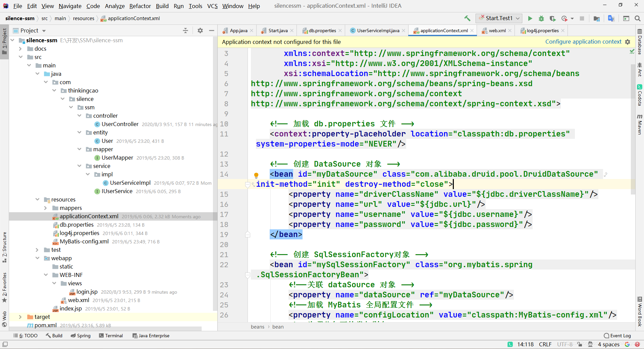This screenshot has height=349, width=644.
Task: Open the Database tool window
Action: pos(640,42)
